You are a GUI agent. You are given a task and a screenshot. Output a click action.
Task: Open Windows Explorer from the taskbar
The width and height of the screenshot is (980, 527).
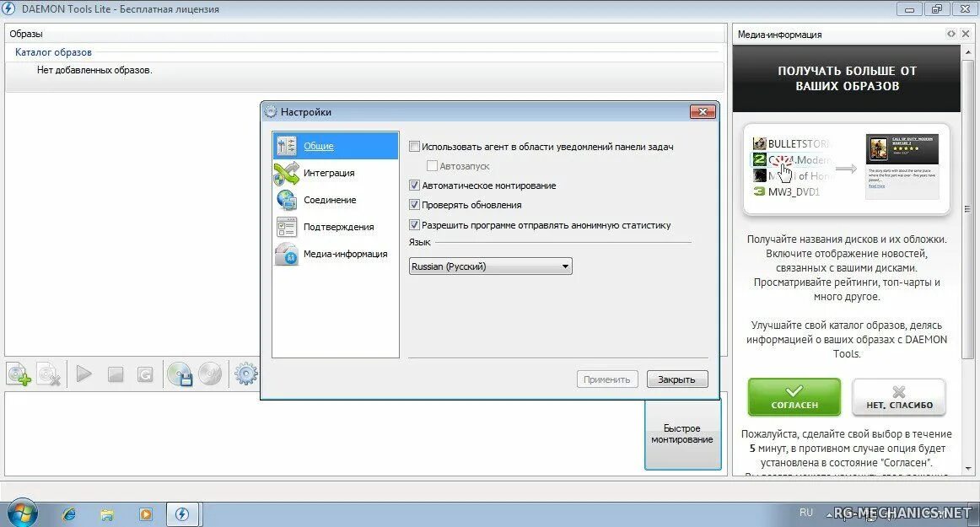point(107,514)
